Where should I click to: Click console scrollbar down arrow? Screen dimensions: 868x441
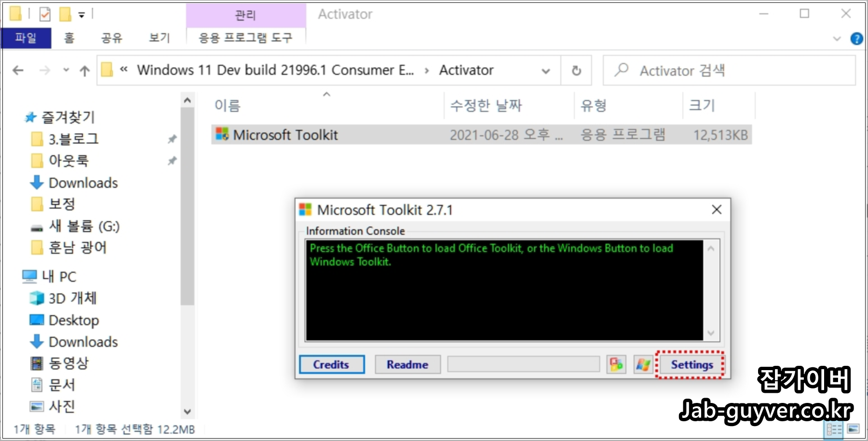point(711,333)
